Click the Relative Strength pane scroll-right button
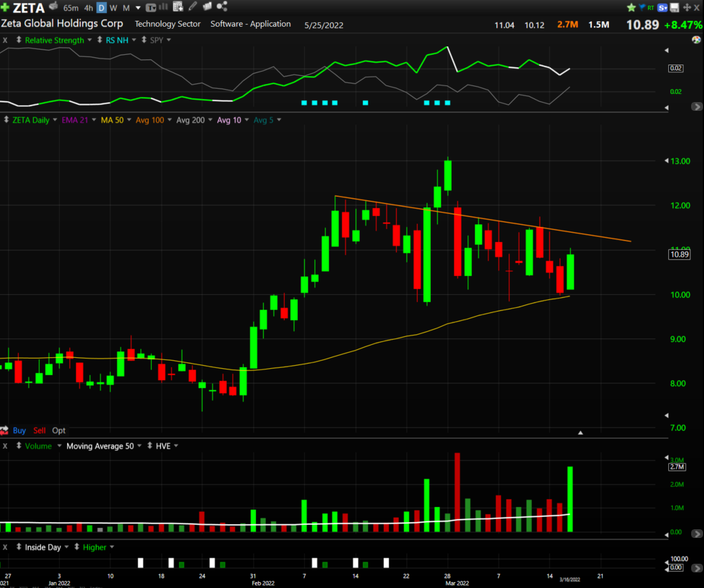Viewport: 704px width, 588px height. [x=696, y=106]
